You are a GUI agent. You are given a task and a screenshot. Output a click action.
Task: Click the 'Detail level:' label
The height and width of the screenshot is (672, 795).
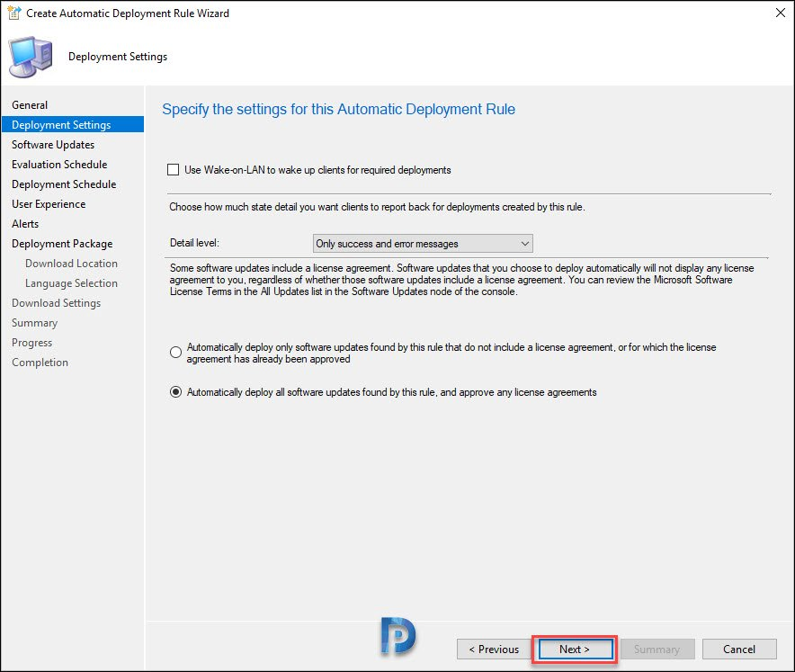[x=194, y=243]
